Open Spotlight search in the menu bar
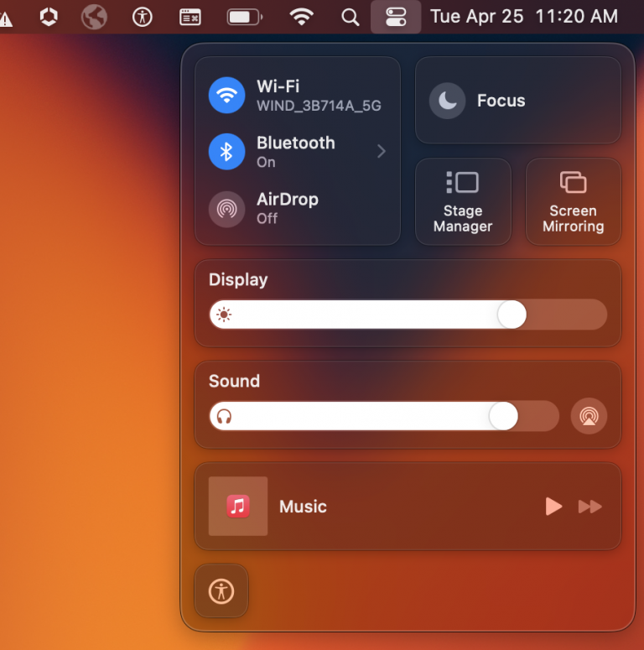Viewport: 644px width, 650px height. (x=350, y=17)
